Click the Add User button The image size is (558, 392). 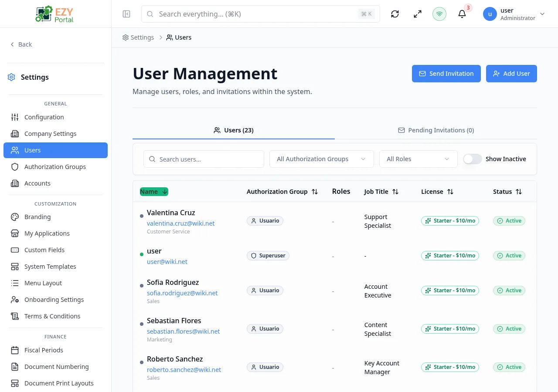click(x=511, y=74)
